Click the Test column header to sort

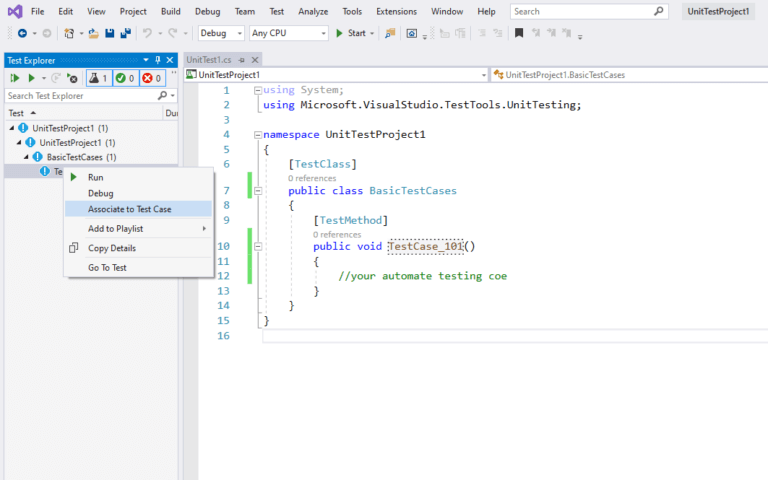pos(83,113)
